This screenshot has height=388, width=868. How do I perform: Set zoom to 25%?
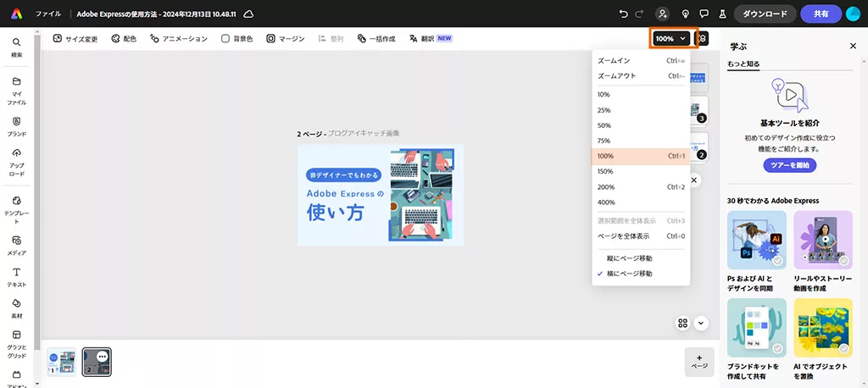pos(641,110)
